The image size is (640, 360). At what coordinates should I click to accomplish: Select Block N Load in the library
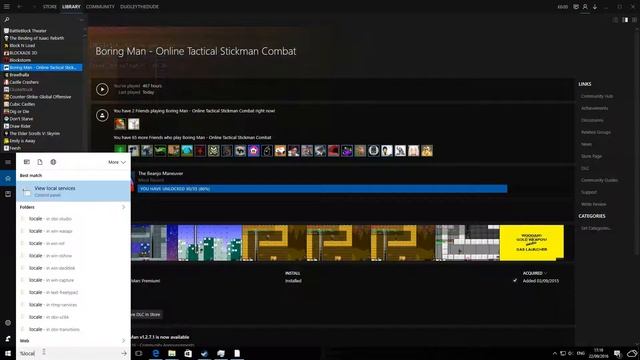click(x=22, y=45)
